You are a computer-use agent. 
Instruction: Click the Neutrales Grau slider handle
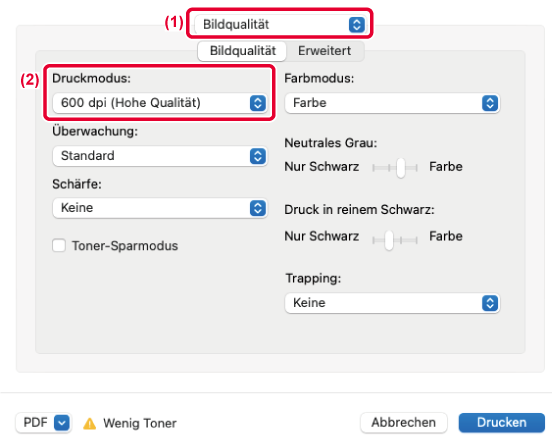[401, 168]
